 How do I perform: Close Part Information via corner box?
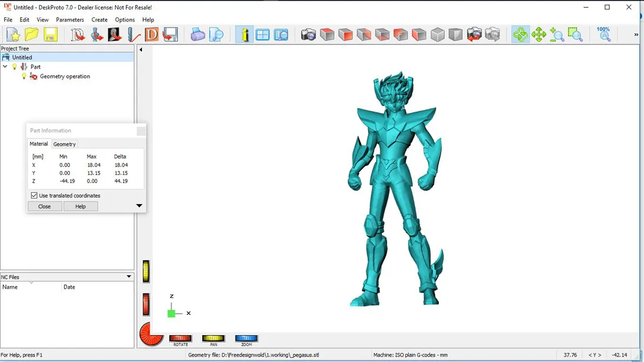coord(141,131)
